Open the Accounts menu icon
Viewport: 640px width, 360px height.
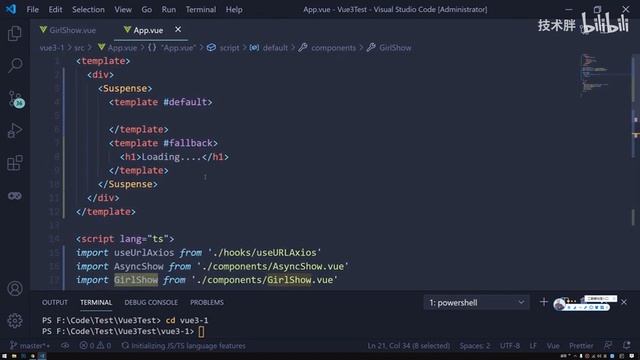[15, 289]
